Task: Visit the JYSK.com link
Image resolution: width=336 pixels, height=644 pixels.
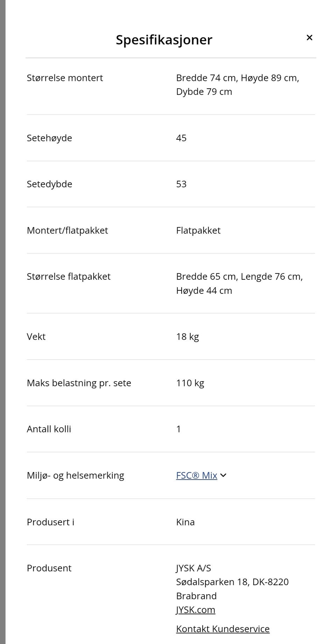Action: click(196, 610)
